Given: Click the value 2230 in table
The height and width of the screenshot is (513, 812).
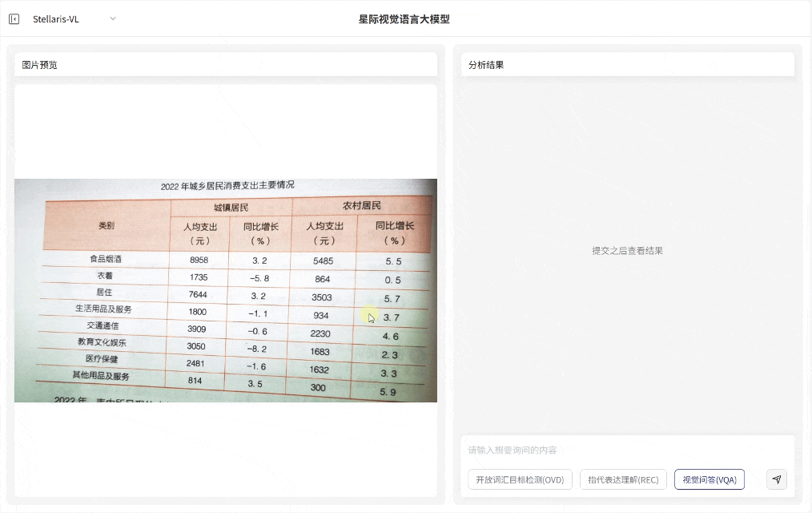Looking at the screenshot, I should click(320, 333).
